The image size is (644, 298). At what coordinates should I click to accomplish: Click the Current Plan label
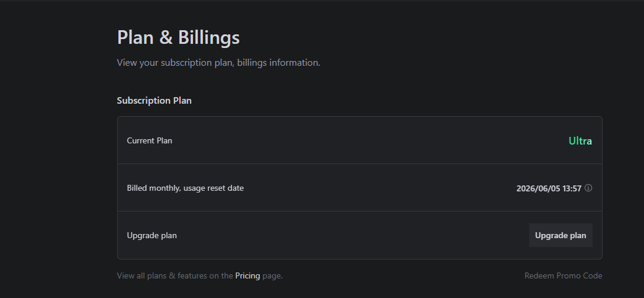tap(150, 140)
